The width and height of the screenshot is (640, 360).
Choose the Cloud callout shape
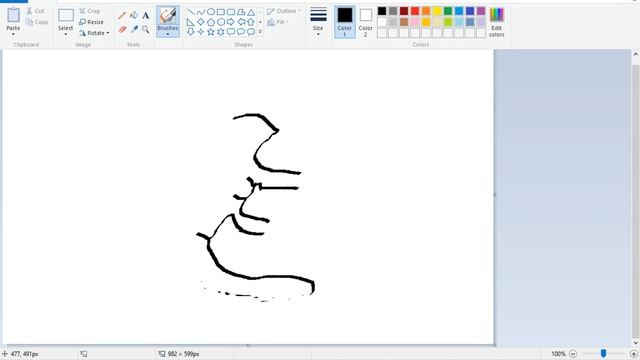(251, 31)
